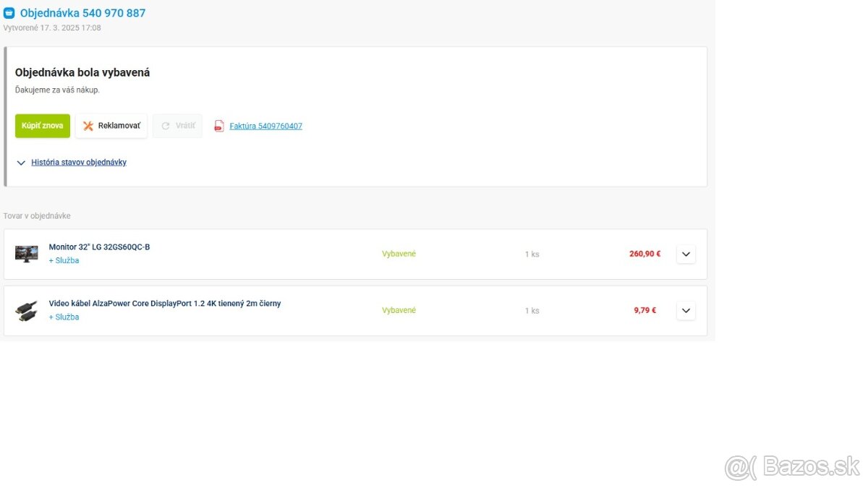Click the circular arrow icon on Vrátiť
Image resolution: width=868 pixels, height=488 pixels.
(166, 126)
